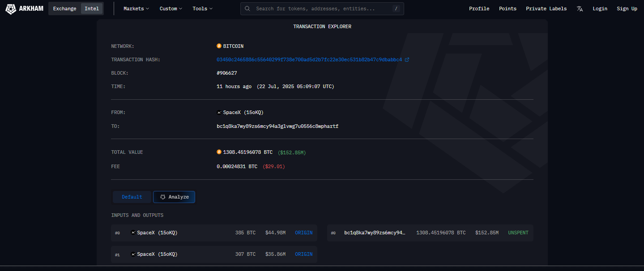Click the $35.86M input value
This screenshot has width=644, height=271.
pos(275,254)
